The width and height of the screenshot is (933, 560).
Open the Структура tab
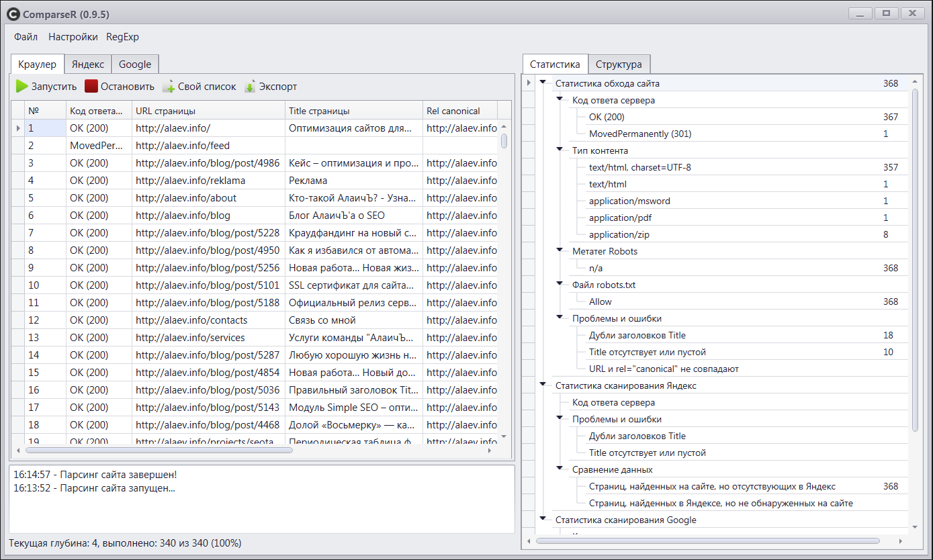[x=619, y=64]
